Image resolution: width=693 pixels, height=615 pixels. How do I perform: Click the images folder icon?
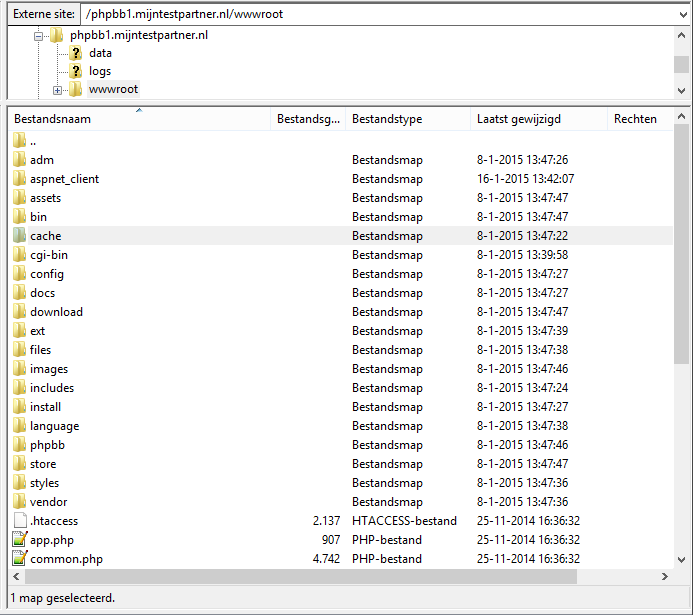[19, 368]
